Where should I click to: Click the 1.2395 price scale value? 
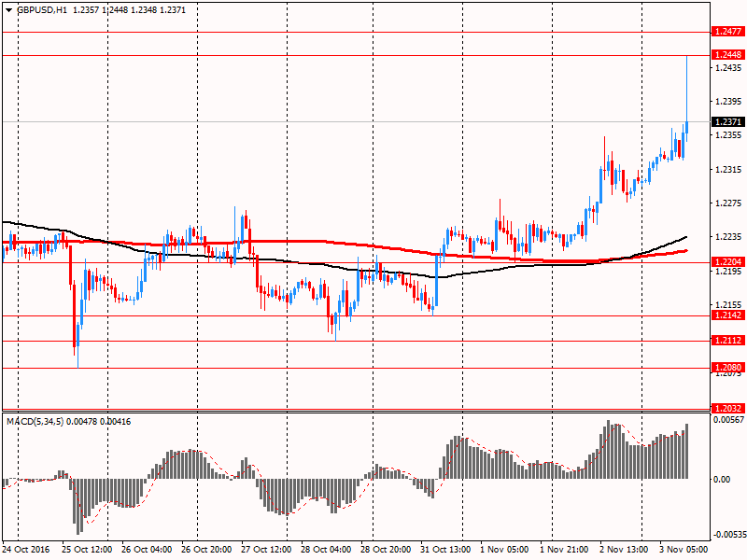(728, 102)
